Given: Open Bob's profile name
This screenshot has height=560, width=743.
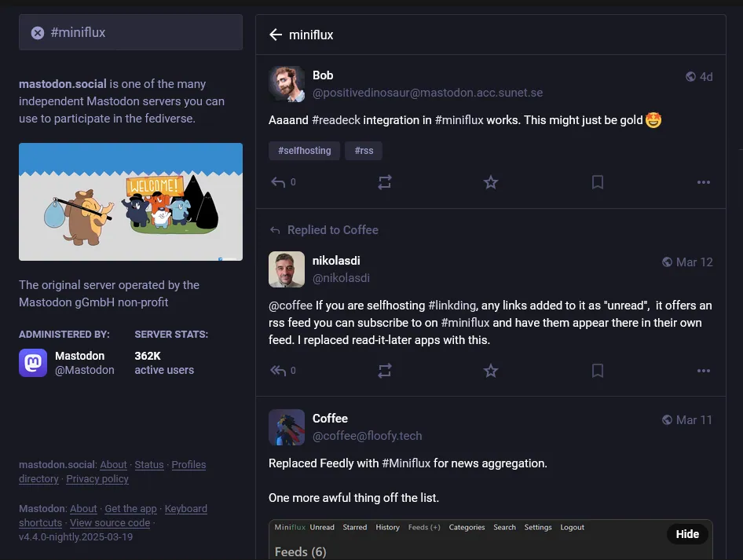Looking at the screenshot, I should pos(323,75).
